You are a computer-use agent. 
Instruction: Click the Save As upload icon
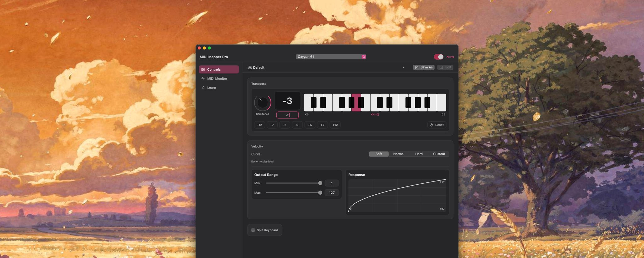(x=417, y=67)
